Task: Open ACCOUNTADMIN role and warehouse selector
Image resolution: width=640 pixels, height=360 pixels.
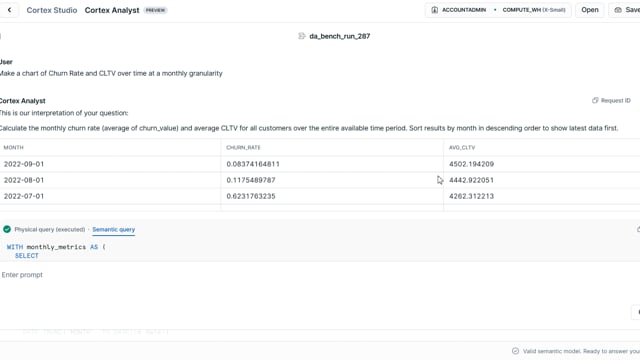Action: point(498,10)
